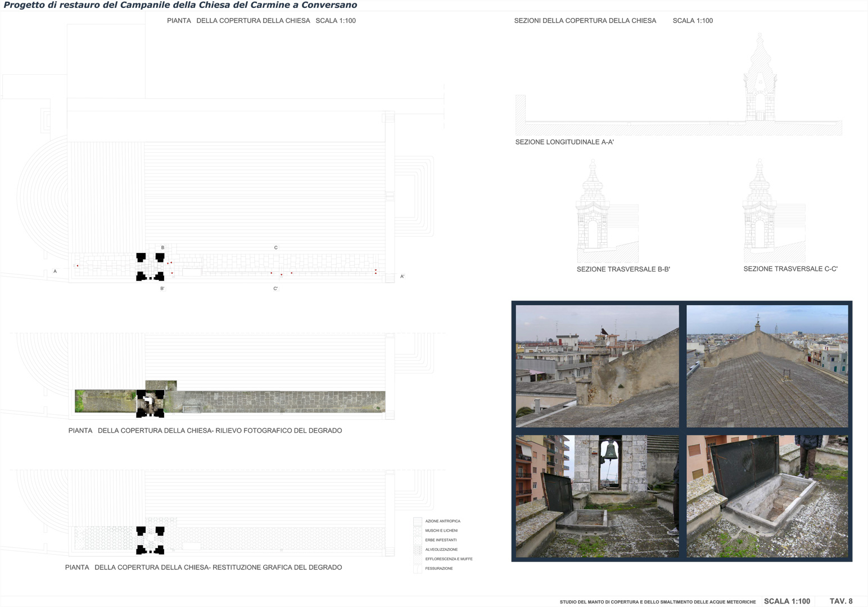Viewport: 868px width, 607px height.
Task: Select the Alveolizzazione legend pattern box
Action: click(417, 550)
